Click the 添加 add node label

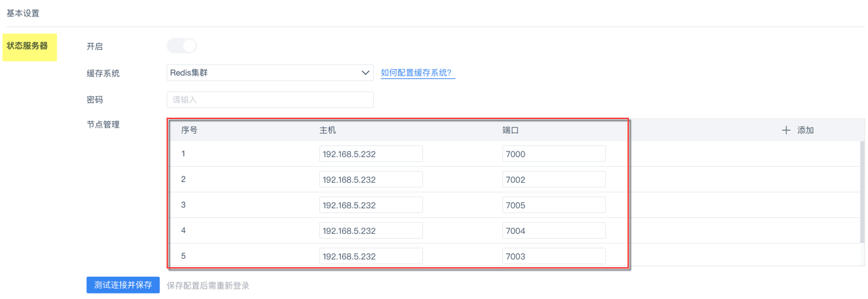coord(805,130)
